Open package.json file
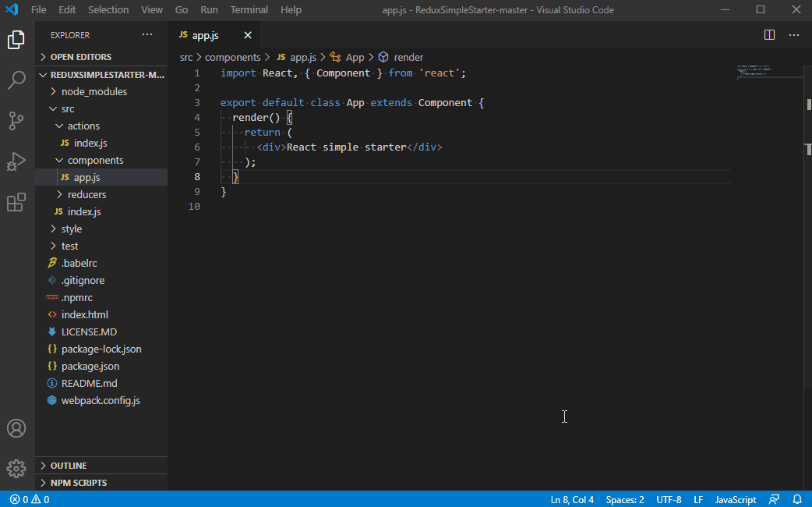Viewport: 812px width, 507px height. 101,366
